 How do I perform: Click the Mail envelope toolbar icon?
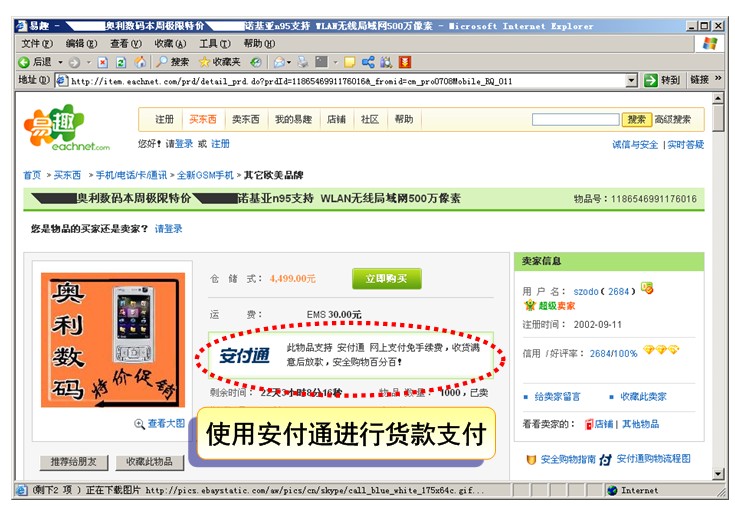pyautogui.click(x=279, y=62)
